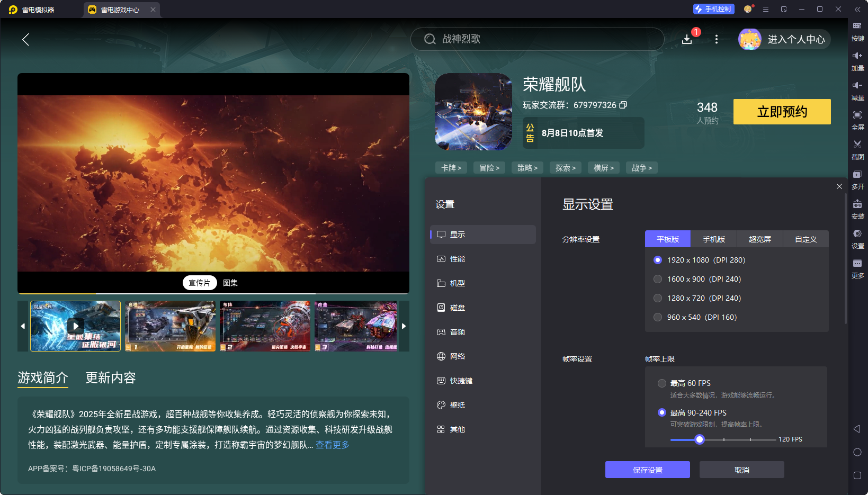Click the 手机控制 phone control button
This screenshot has height=495, width=868.
[713, 9]
